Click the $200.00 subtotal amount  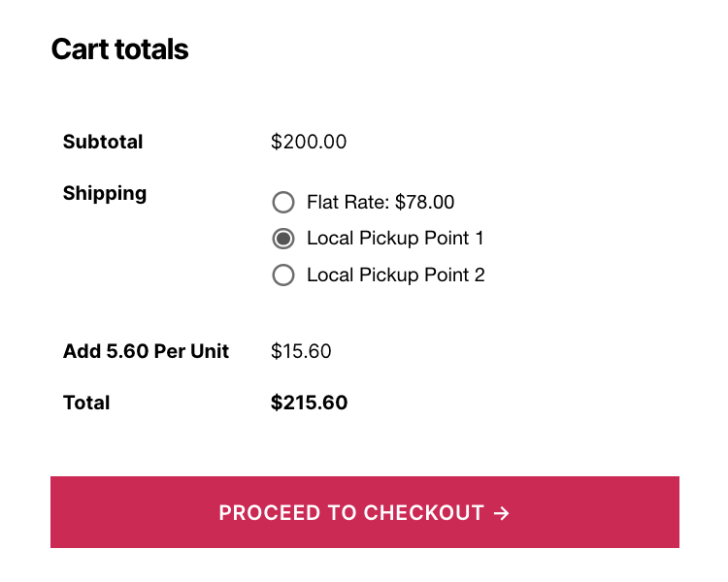(x=309, y=143)
